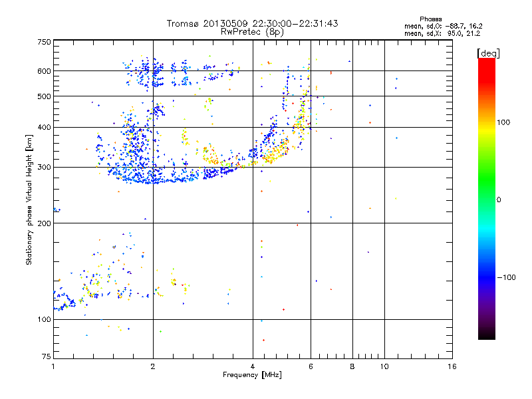532x399 pixels.
Task: Click the 400 tick label on the height axis
Action: tap(44, 128)
